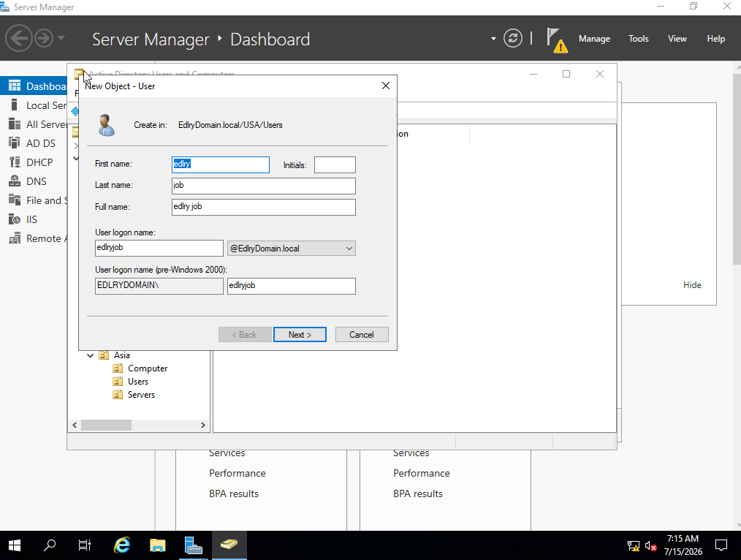The height and width of the screenshot is (560, 741).
Task: Open the Tools menu
Action: tap(638, 39)
